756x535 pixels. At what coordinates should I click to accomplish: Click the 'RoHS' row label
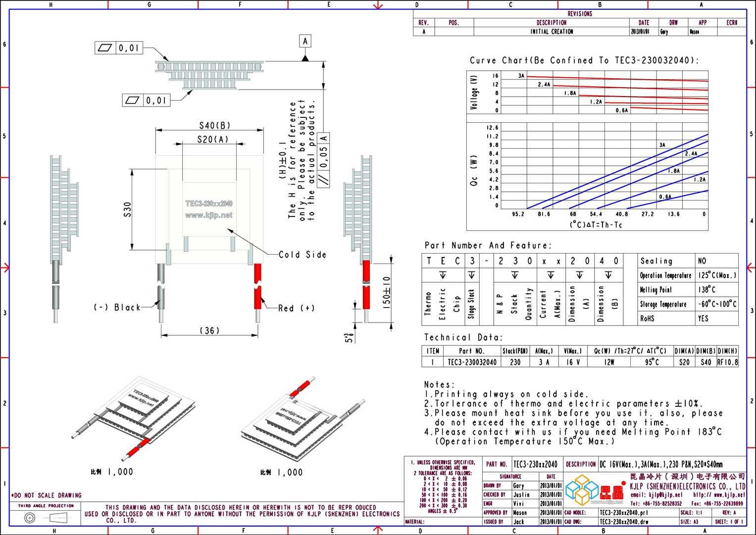(647, 319)
